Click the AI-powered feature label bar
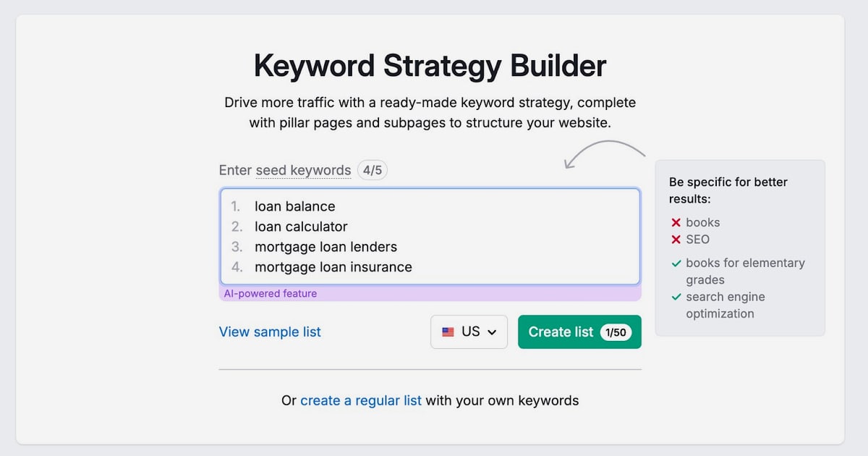Screen dimensions: 868x456 pyautogui.click(x=430, y=294)
